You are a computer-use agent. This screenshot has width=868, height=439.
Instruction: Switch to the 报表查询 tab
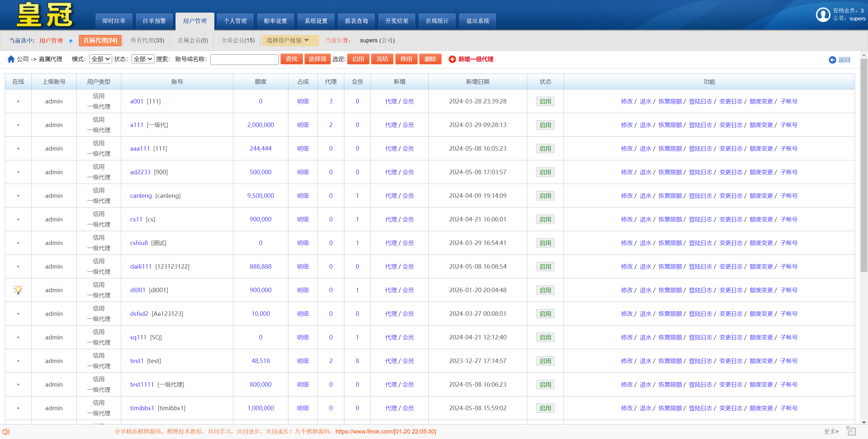click(x=356, y=21)
